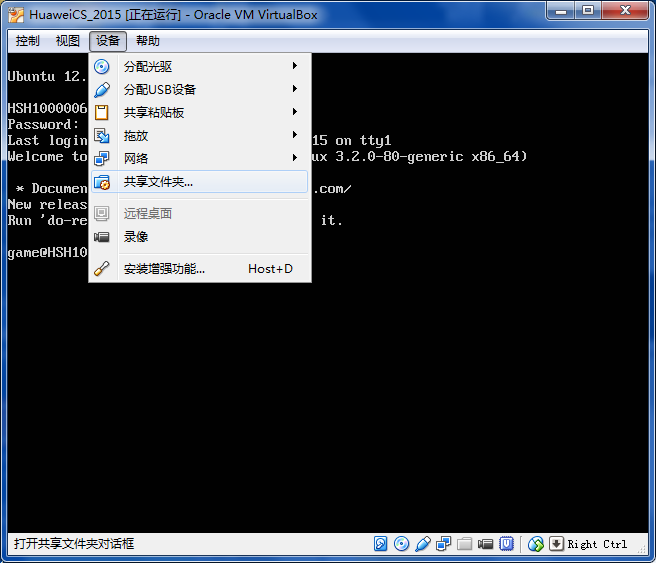Close the open 设备 menu via its title
This screenshot has width=656, height=563.
click(108, 41)
